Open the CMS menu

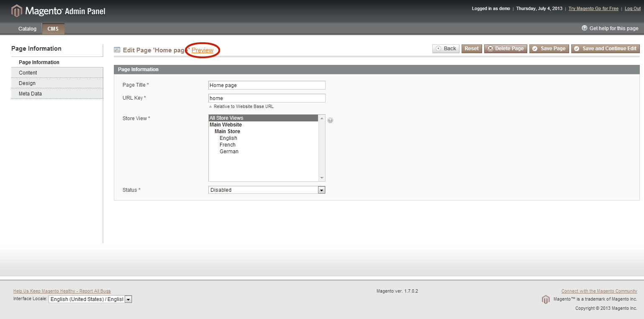click(x=53, y=29)
